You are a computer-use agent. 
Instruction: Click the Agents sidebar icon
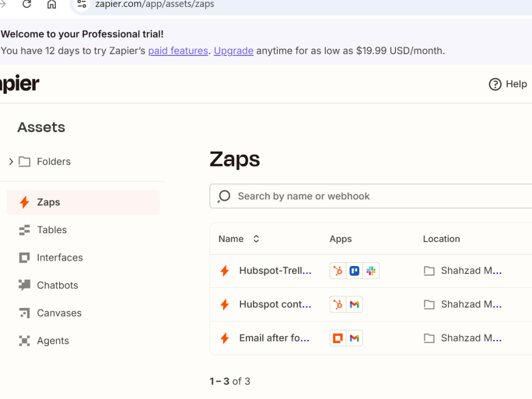[x=24, y=340]
